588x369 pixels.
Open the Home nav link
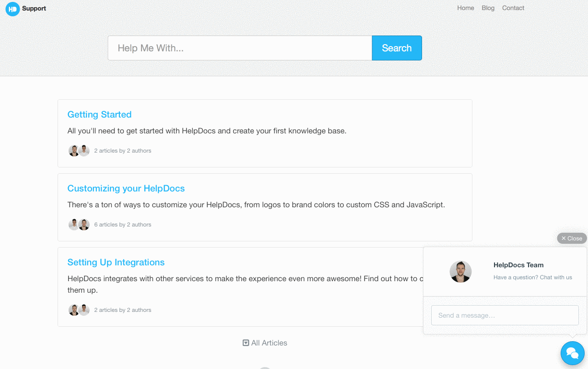[466, 8]
